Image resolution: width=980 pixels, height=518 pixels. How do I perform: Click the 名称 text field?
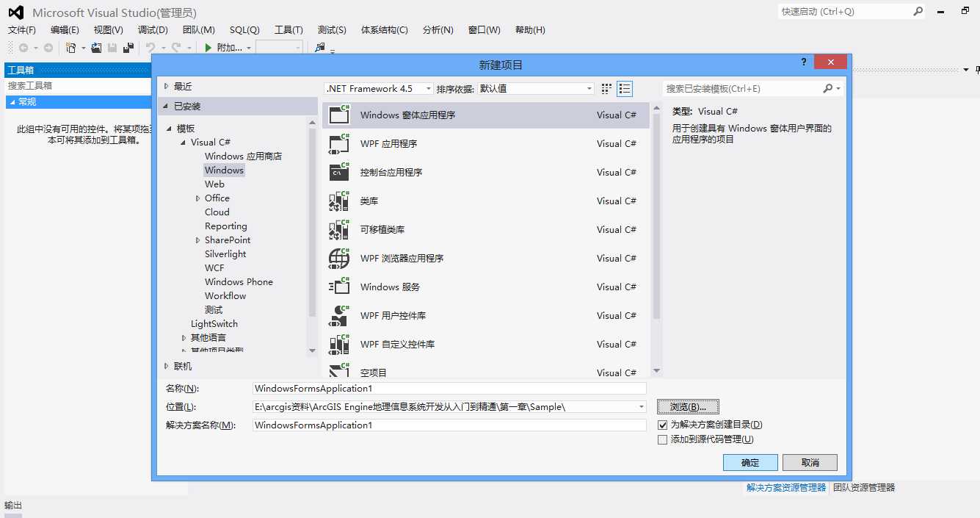click(449, 388)
